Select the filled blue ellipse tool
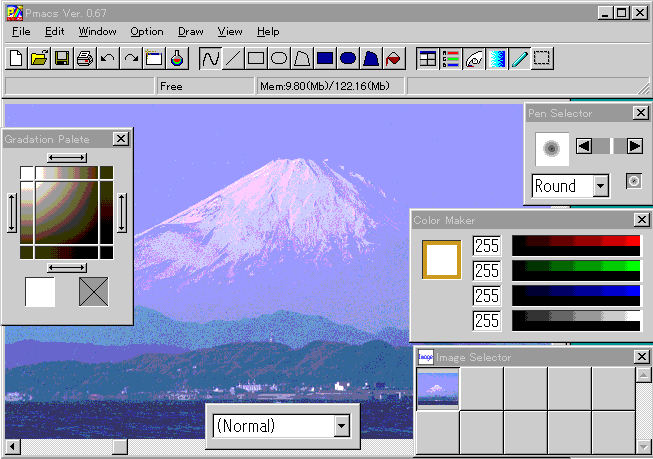This screenshot has width=653, height=459. click(348, 58)
